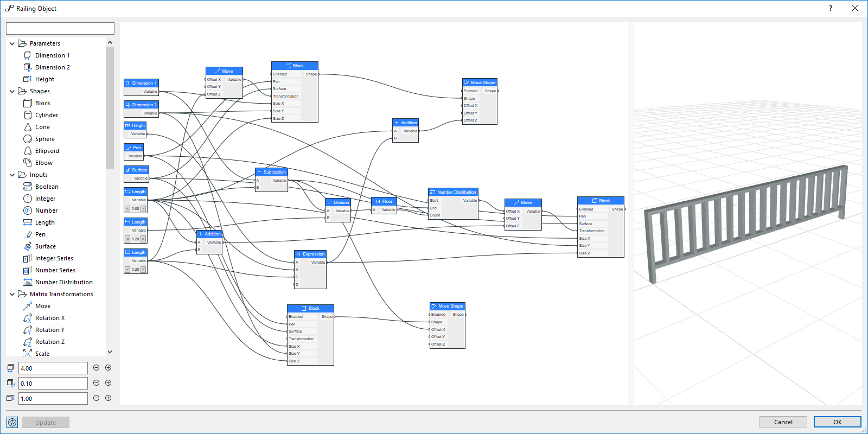Viewport: 868px width, 434px height.
Task: Pick the Sphere shape node
Action: pyautogui.click(x=44, y=139)
